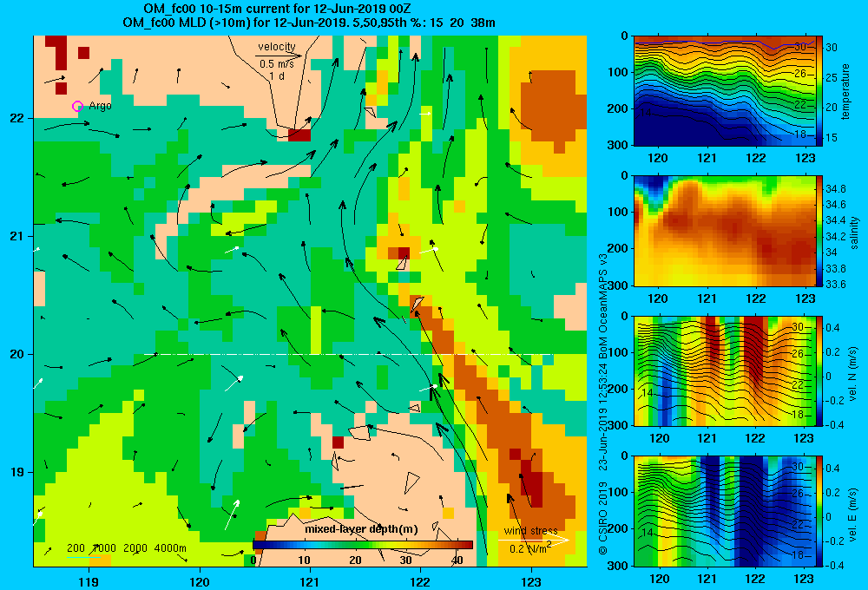
Task: Click the '33.6' salinity scale value
Action: 835,285
